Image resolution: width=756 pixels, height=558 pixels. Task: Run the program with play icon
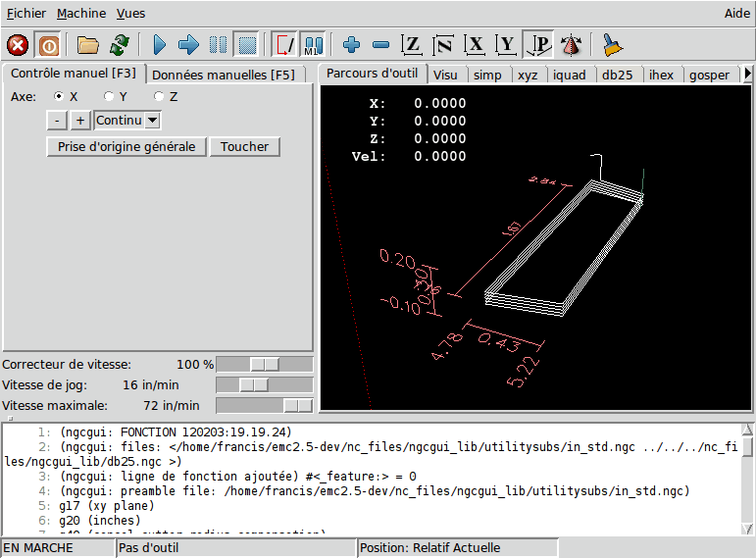click(159, 45)
